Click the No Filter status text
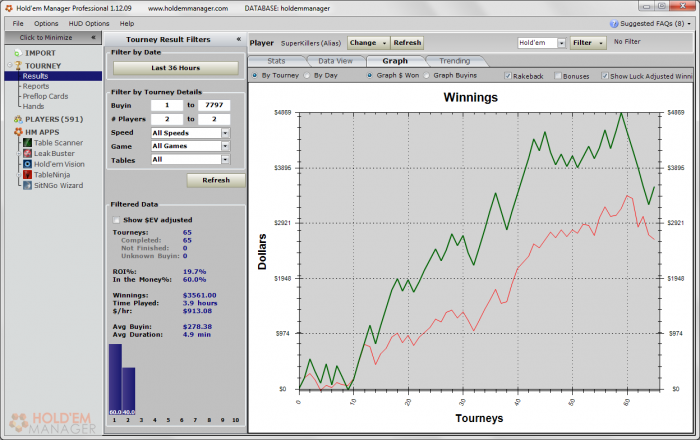 pyautogui.click(x=627, y=42)
